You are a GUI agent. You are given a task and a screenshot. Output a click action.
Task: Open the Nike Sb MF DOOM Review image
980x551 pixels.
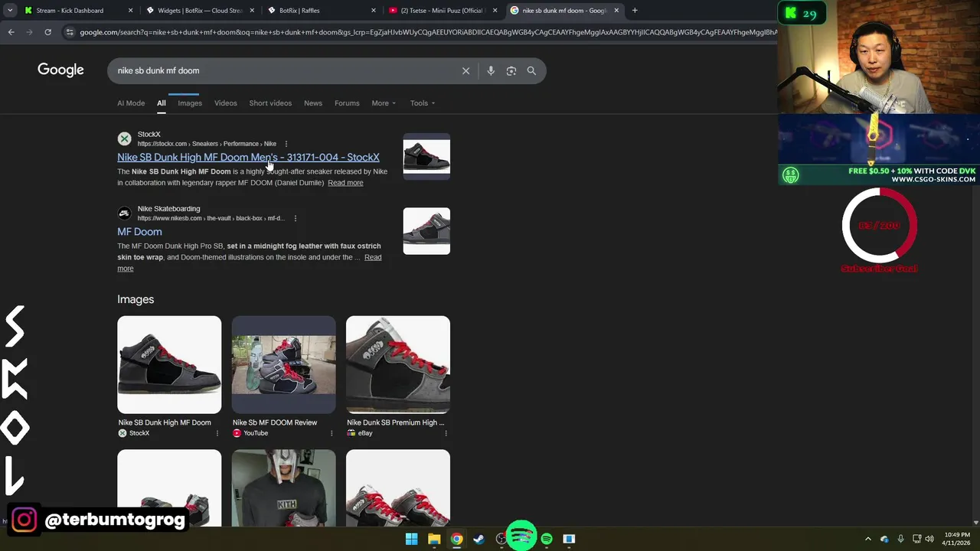(x=283, y=364)
